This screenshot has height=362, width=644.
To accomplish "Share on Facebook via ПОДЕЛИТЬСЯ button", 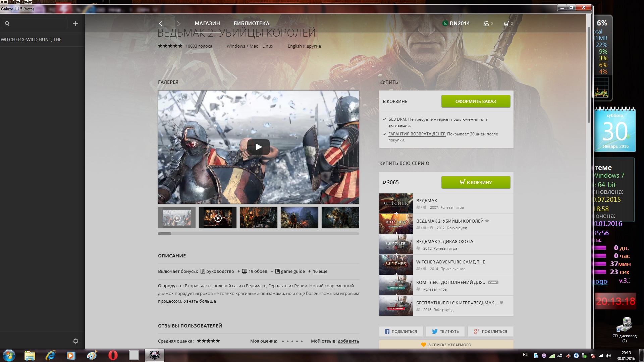I will [401, 331].
